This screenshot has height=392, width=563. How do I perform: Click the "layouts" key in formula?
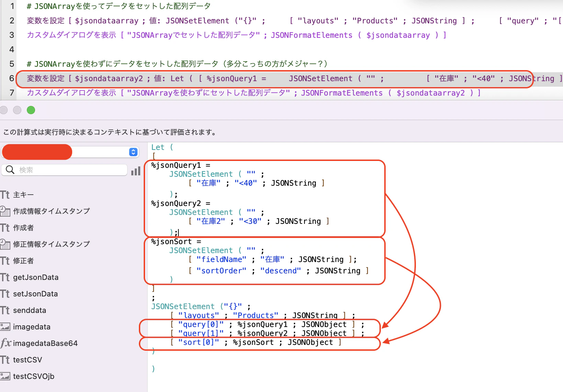pyautogui.click(x=199, y=315)
